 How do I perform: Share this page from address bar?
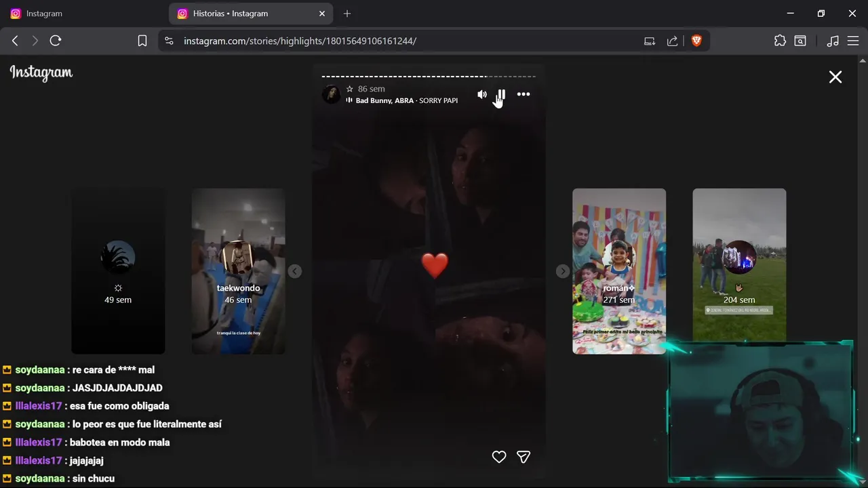click(672, 41)
